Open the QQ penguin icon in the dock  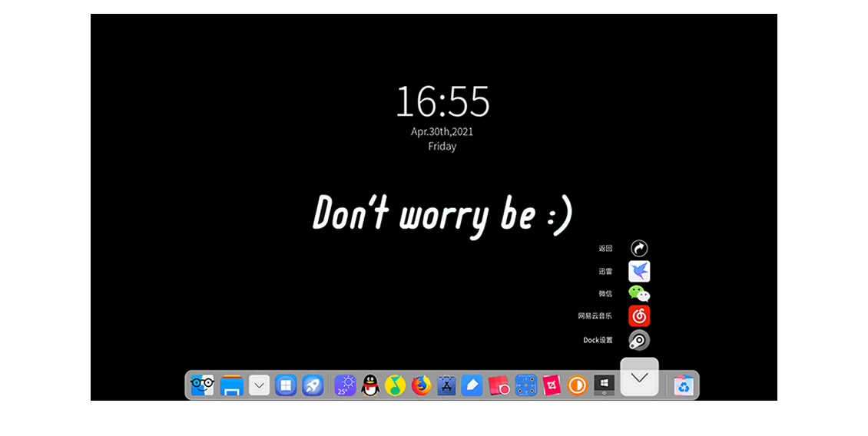coord(370,385)
